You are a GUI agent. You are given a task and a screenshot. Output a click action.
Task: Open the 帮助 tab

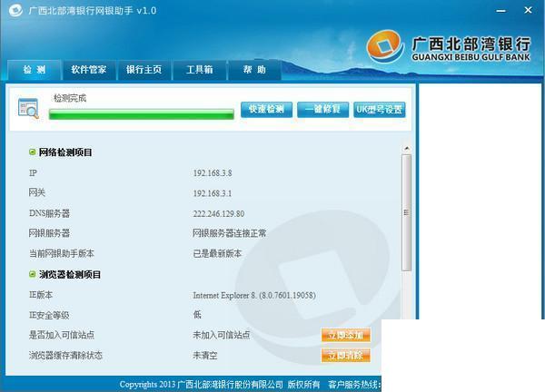(x=254, y=70)
